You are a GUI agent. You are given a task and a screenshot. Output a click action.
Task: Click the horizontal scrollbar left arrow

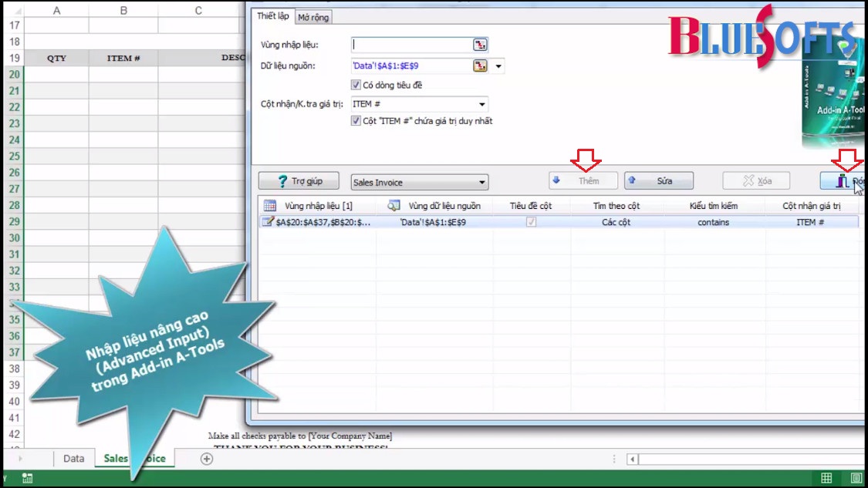pyautogui.click(x=632, y=459)
